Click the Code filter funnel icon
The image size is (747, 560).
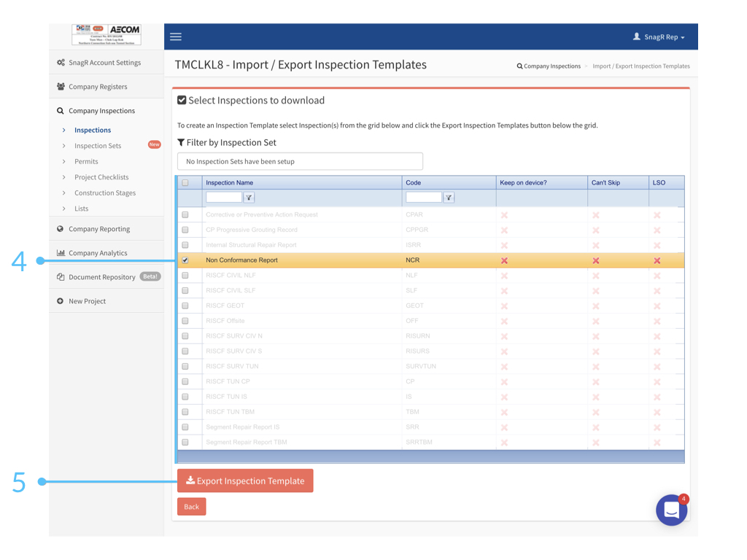449,197
